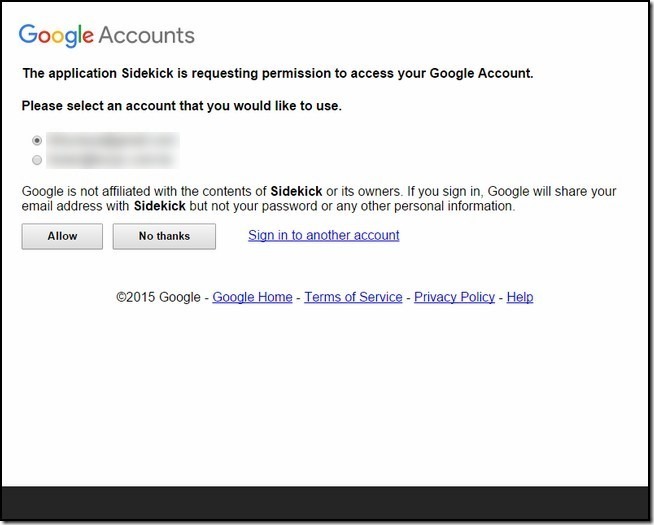Open the Terms of Service link

[353, 297]
